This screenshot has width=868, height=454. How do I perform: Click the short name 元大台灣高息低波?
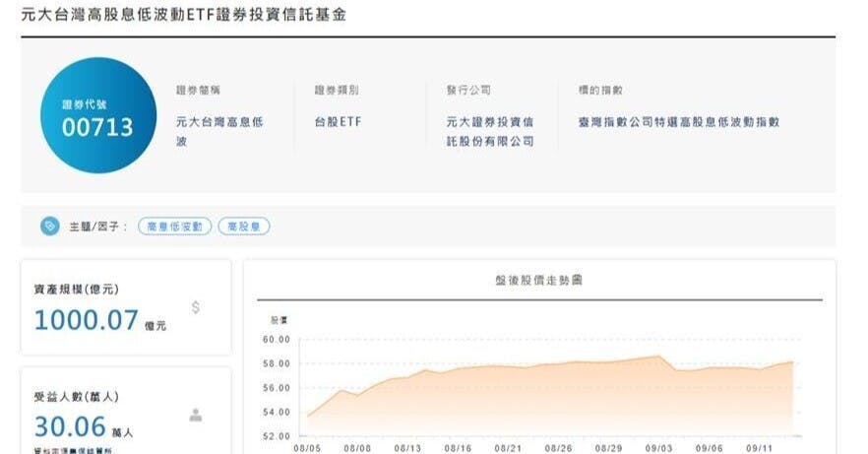(x=219, y=132)
